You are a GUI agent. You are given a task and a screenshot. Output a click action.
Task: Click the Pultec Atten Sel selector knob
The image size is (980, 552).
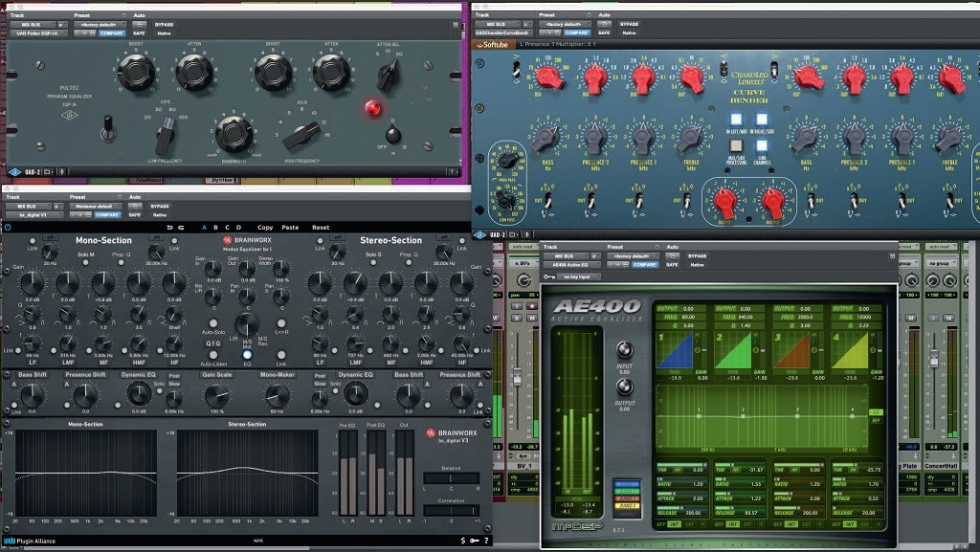(x=388, y=77)
